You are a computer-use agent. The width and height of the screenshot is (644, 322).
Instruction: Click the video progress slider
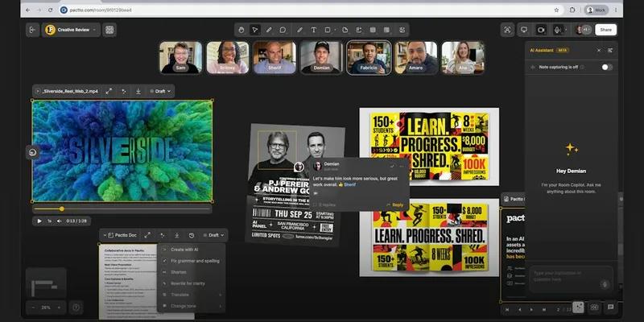click(122, 209)
